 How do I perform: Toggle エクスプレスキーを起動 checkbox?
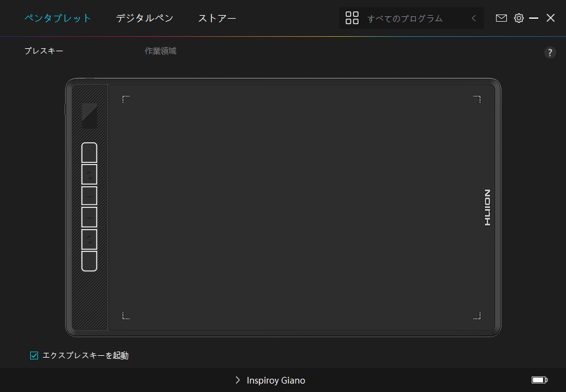pos(34,356)
